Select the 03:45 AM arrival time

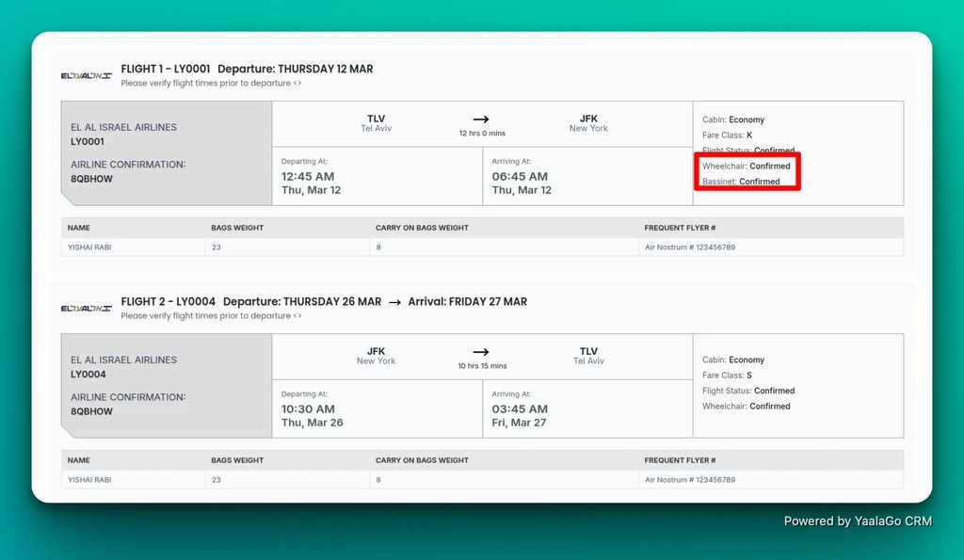point(520,408)
